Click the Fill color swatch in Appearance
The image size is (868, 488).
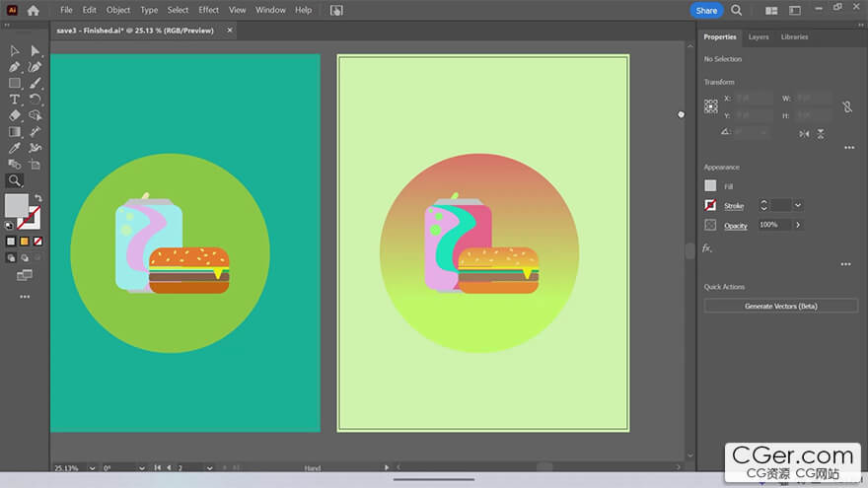coord(710,185)
